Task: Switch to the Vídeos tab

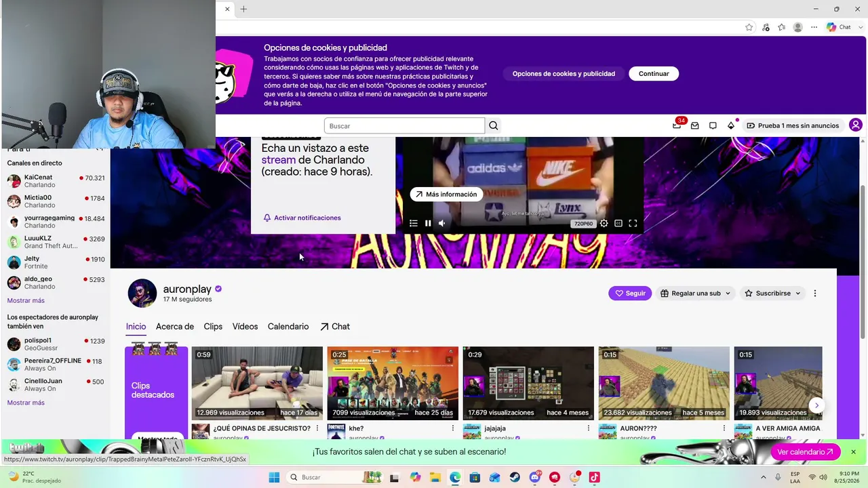Action: 245,327
